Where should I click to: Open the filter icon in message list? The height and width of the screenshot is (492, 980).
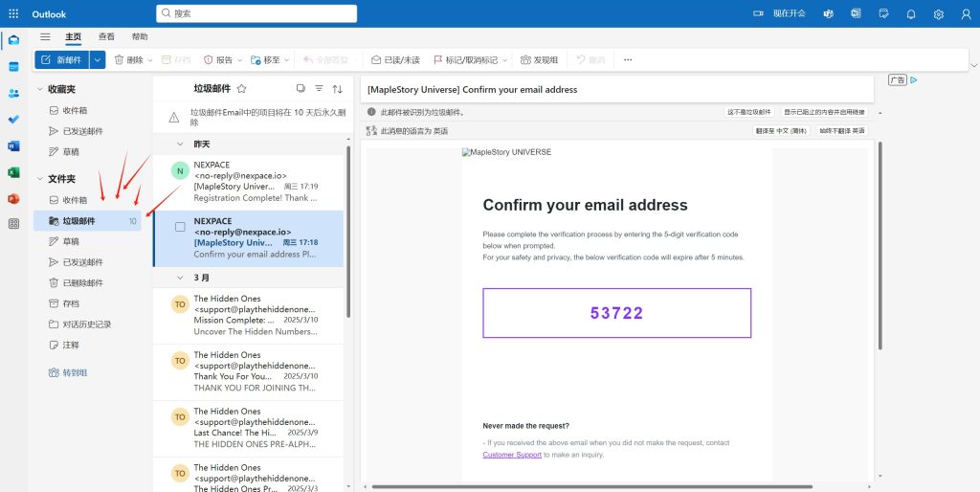click(319, 89)
